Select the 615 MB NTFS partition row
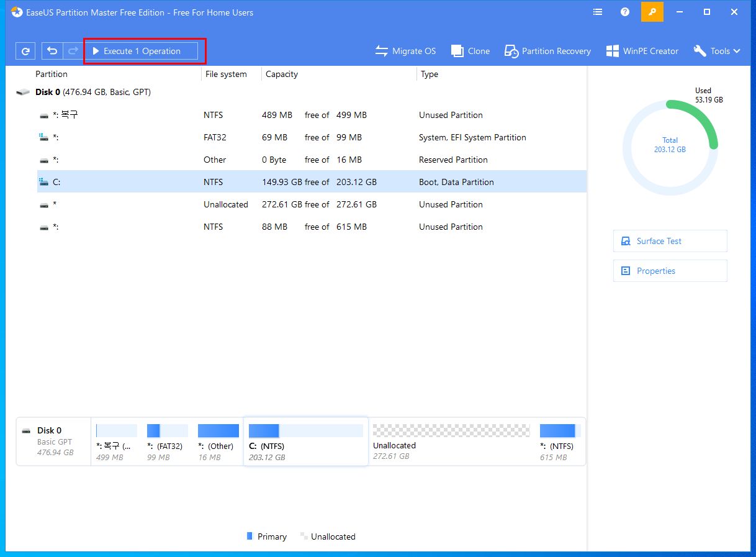756x557 pixels. coord(312,227)
